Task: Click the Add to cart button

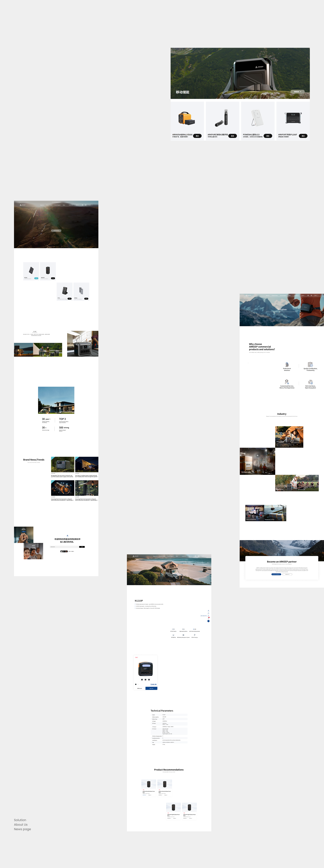Action: pos(139,688)
